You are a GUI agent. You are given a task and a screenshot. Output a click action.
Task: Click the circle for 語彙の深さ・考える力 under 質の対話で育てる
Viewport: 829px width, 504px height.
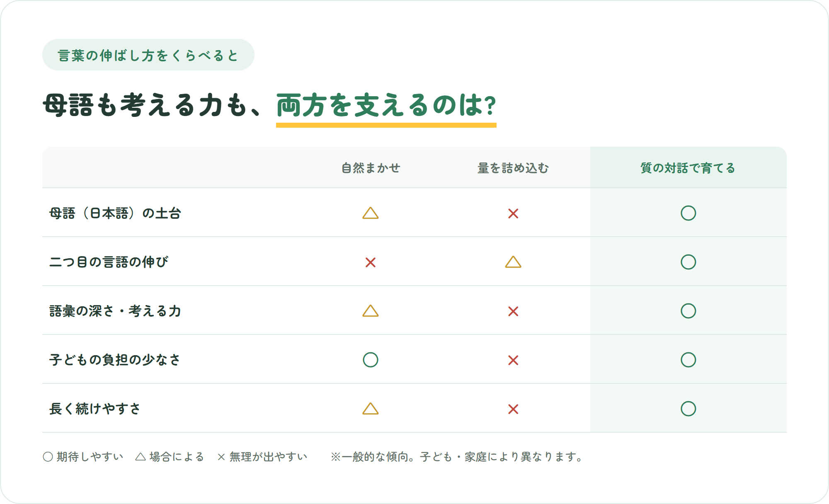[x=688, y=311]
